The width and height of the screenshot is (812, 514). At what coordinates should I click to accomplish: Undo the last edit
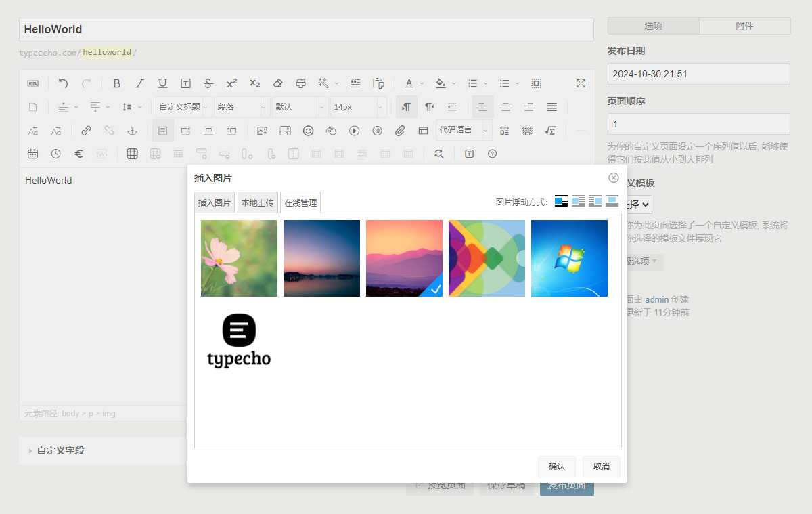(x=63, y=83)
